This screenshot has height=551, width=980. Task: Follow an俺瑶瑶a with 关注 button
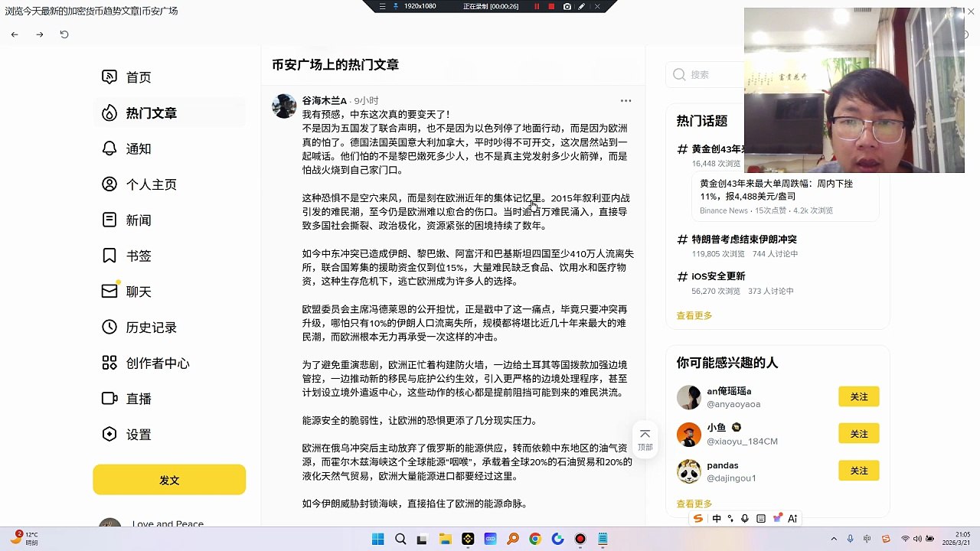tap(859, 396)
